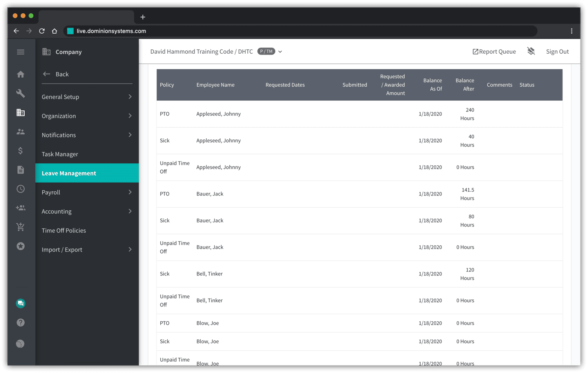Click the back arrow beside Back

click(46, 74)
